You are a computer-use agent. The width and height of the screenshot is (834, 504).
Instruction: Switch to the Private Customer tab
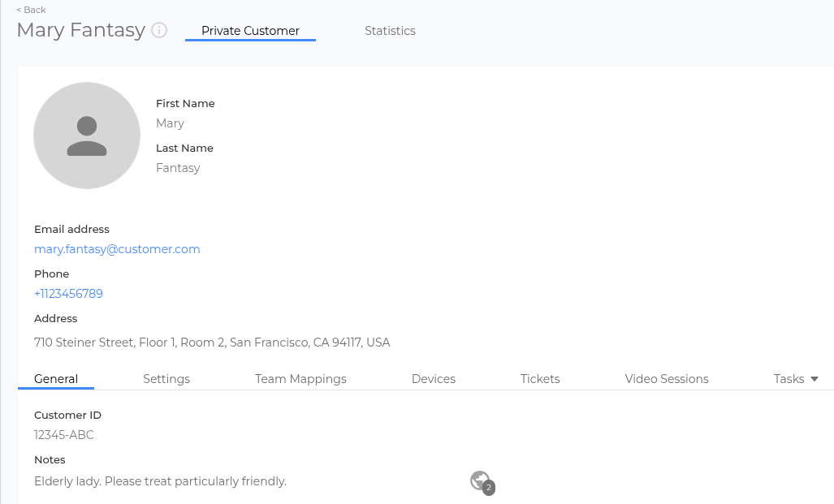coord(250,31)
